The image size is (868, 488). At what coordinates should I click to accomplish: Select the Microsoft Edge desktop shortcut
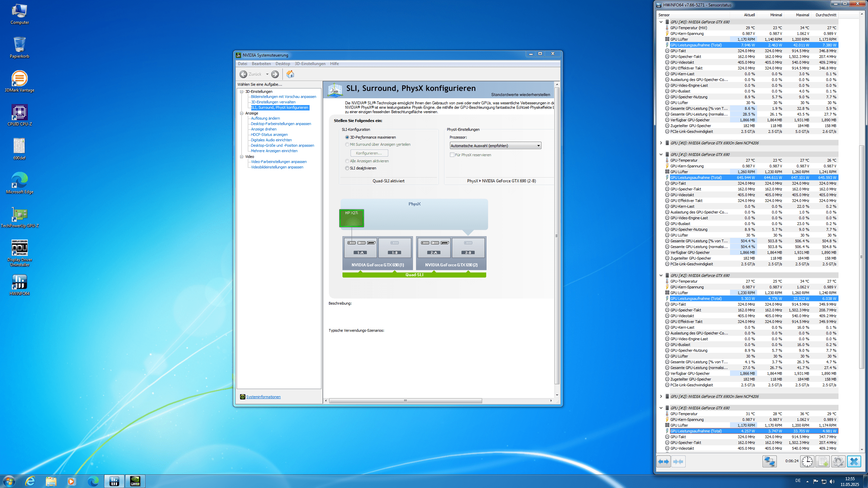point(19,183)
